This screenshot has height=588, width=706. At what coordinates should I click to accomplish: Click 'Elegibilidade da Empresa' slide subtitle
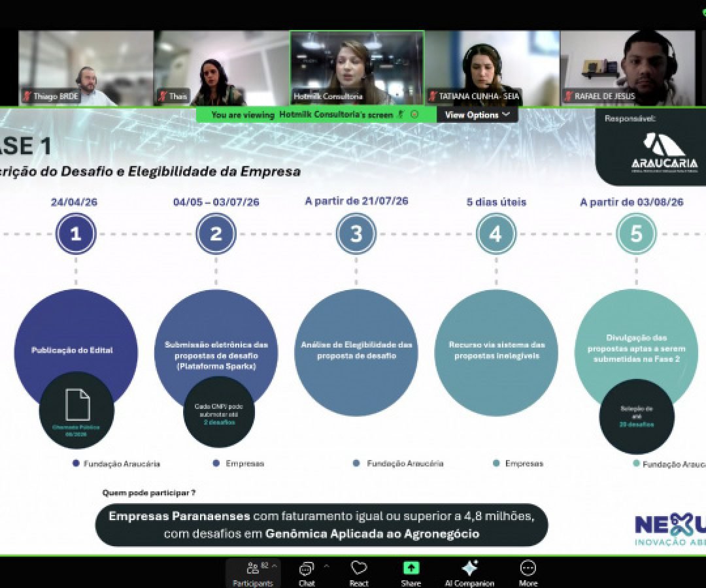pos(214,171)
